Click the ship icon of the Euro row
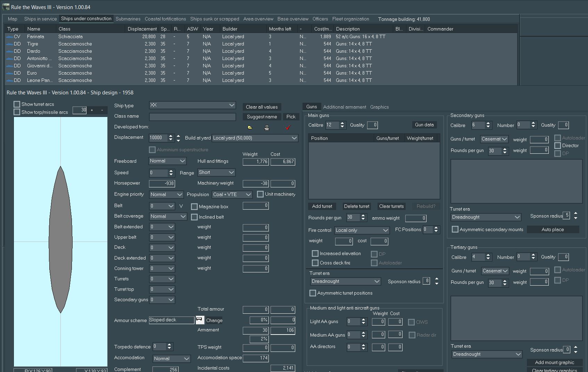 click(9, 73)
